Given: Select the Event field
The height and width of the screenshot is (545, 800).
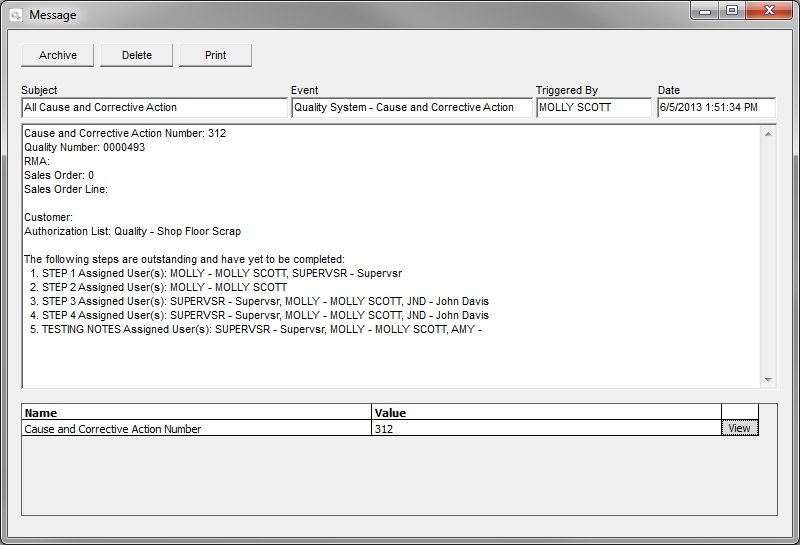Looking at the screenshot, I should (412, 108).
